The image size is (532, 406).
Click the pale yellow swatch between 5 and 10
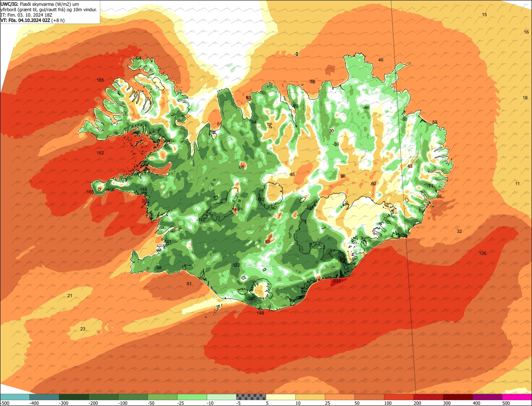[x=281, y=397]
